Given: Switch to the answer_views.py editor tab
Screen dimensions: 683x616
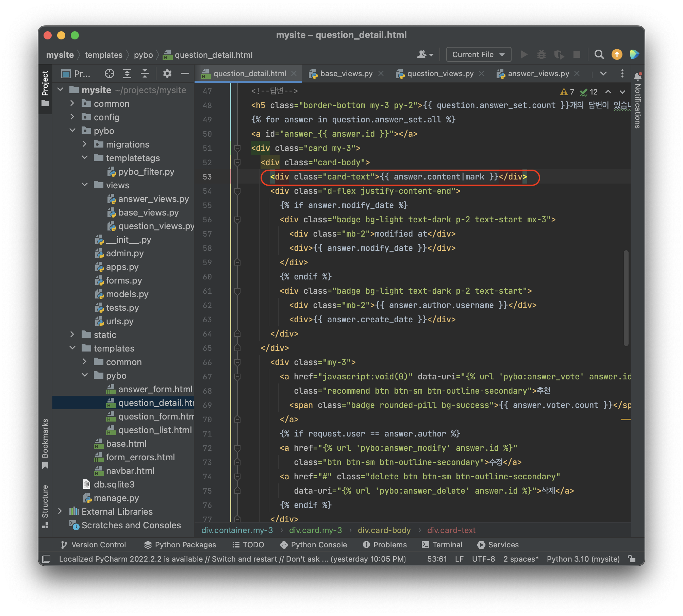Looking at the screenshot, I should point(538,73).
